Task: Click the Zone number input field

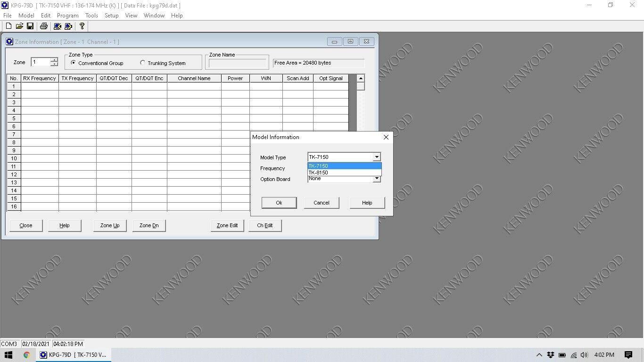Action: (x=41, y=62)
